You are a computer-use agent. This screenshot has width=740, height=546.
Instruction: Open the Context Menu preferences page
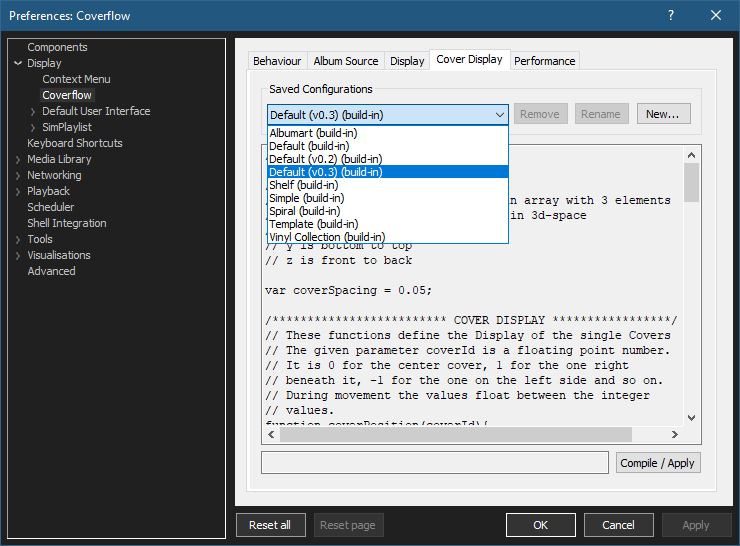pyautogui.click(x=76, y=79)
